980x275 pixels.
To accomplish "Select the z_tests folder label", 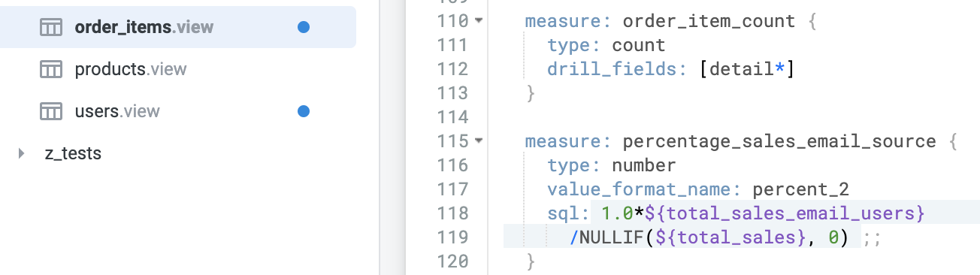I will [x=73, y=154].
